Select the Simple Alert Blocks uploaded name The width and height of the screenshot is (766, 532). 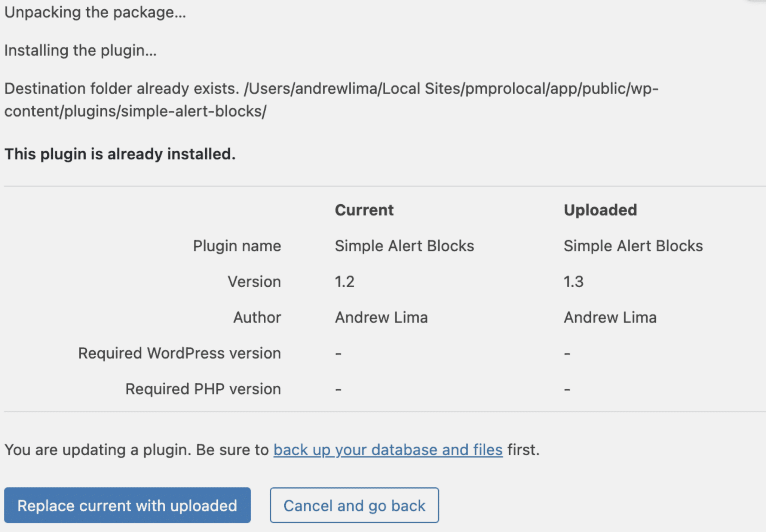633,245
